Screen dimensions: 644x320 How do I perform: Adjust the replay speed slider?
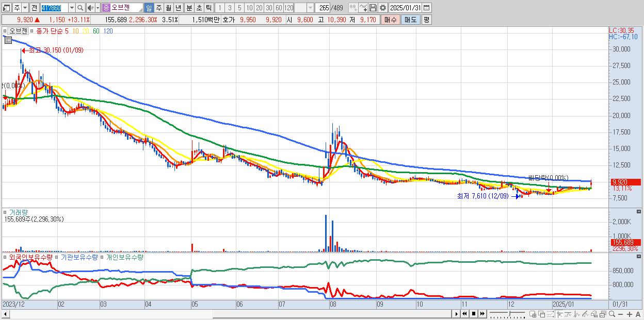pos(507,314)
